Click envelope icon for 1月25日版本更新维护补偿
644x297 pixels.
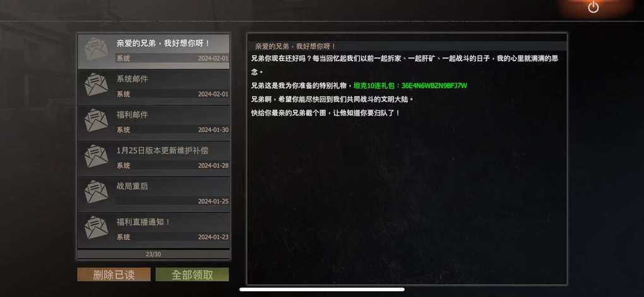coord(96,156)
